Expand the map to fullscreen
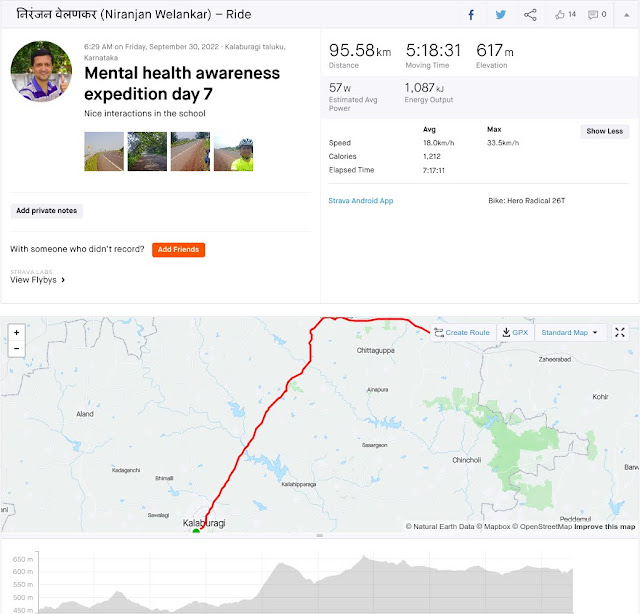Image resolution: width=640 pixels, height=614 pixels. 620,332
